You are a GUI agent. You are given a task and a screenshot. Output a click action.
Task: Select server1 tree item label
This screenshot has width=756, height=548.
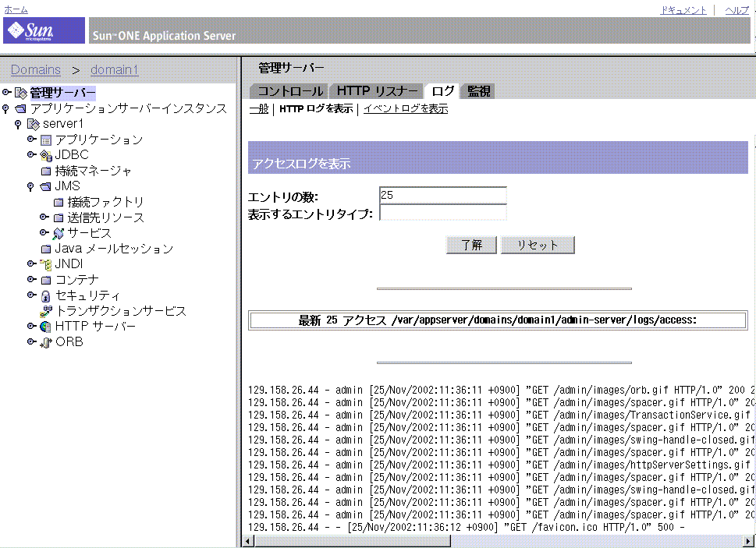pyautogui.click(x=63, y=124)
